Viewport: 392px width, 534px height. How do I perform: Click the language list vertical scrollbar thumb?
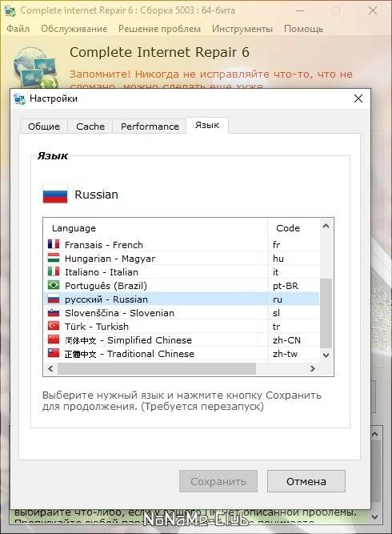[x=326, y=314]
